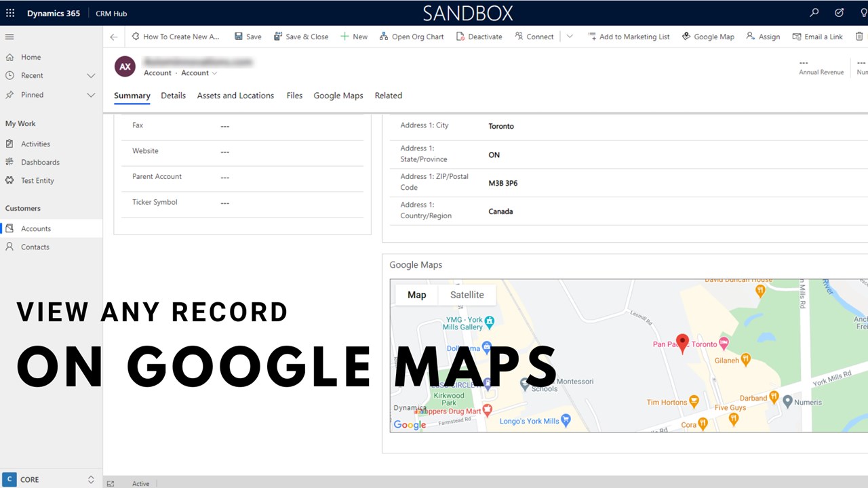The image size is (868, 488).
Task: Click the Darband restaurant marker
Action: pos(774,397)
